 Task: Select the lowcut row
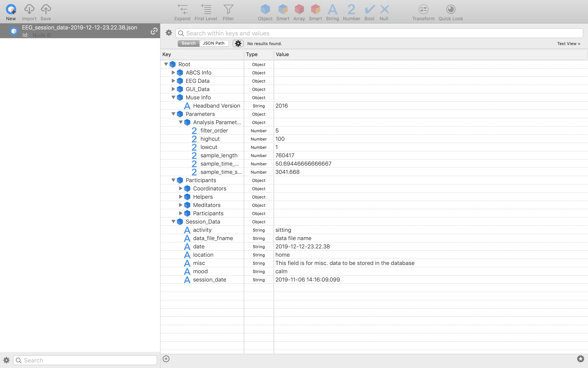[x=374, y=147]
